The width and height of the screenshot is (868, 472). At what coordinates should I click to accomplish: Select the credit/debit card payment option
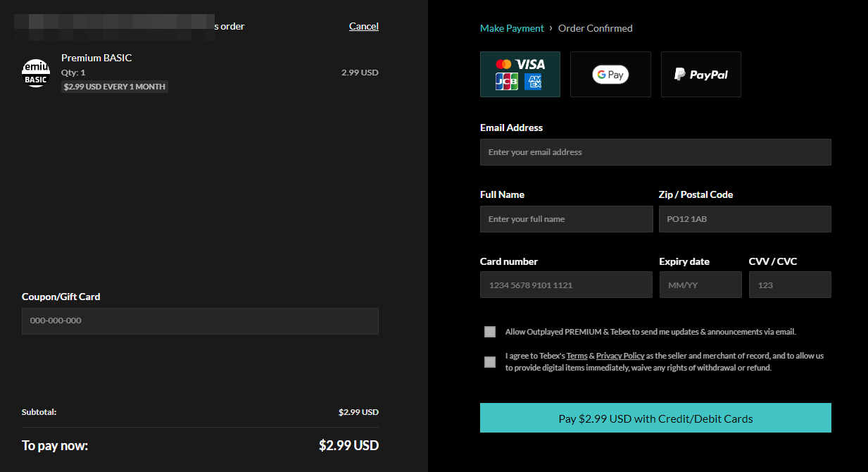point(520,74)
